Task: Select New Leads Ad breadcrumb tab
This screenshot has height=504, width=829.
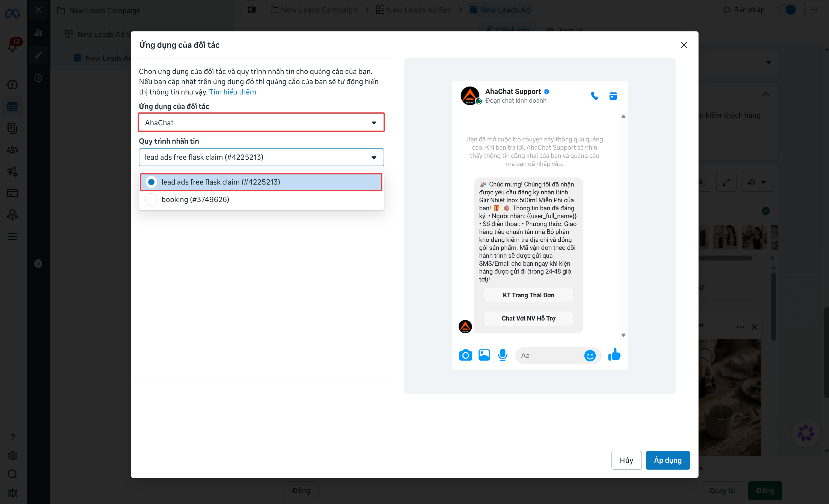Action: click(x=500, y=10)
